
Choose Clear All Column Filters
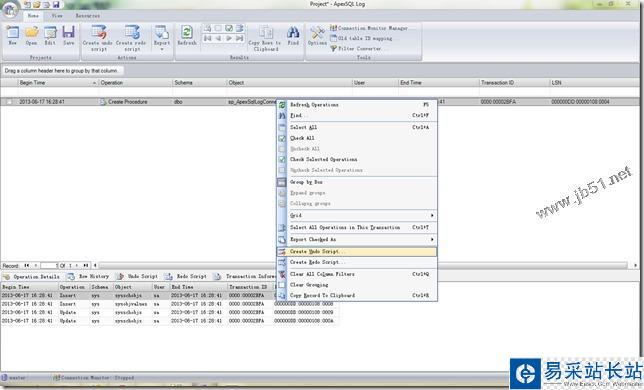click(x=357, y=274)
